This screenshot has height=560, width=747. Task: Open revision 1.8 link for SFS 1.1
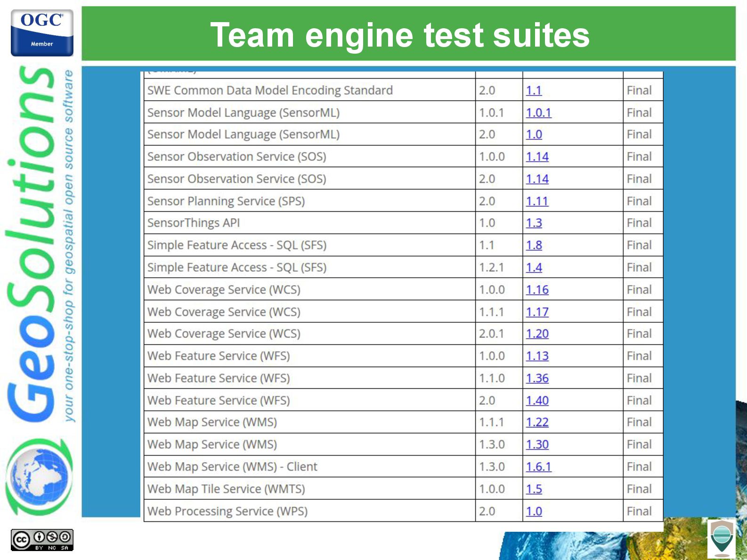534,245
